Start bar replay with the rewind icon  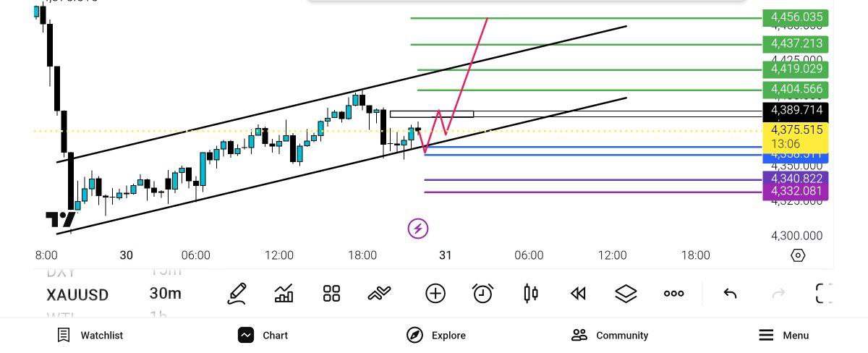(x=577, y=293)
